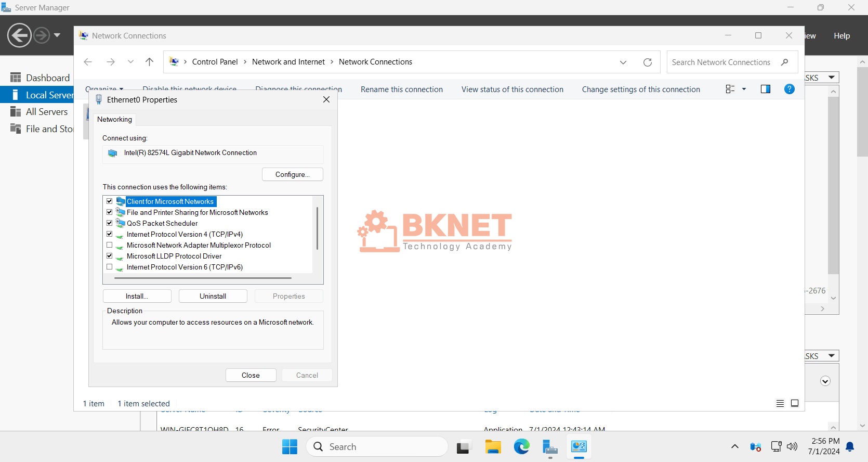Click Change settings of this connection

click(641, 89)
